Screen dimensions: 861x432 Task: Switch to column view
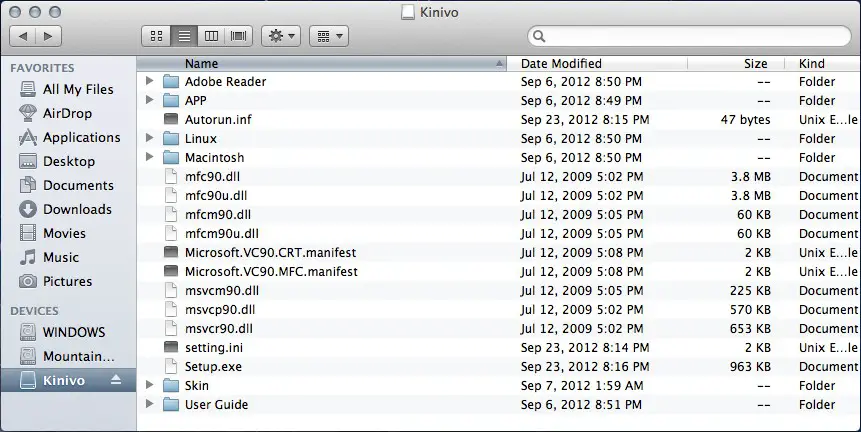point(211,36)
